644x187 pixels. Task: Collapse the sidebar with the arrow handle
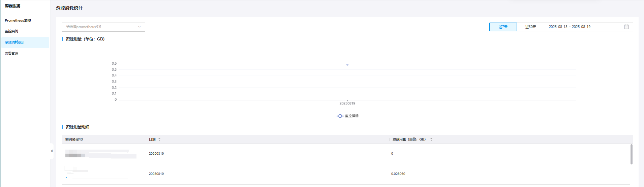52,151
